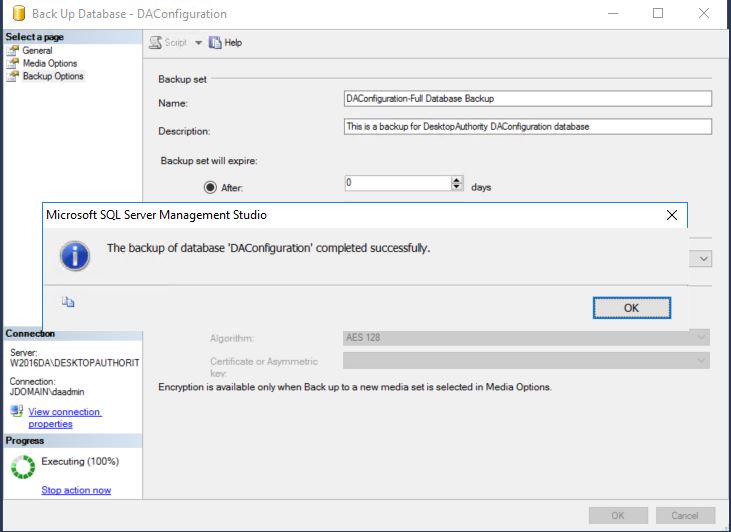The image size is (731, 532).
Task: Click the Script toolbar icon
Action: pyautogui.click(x=156, y=43)
